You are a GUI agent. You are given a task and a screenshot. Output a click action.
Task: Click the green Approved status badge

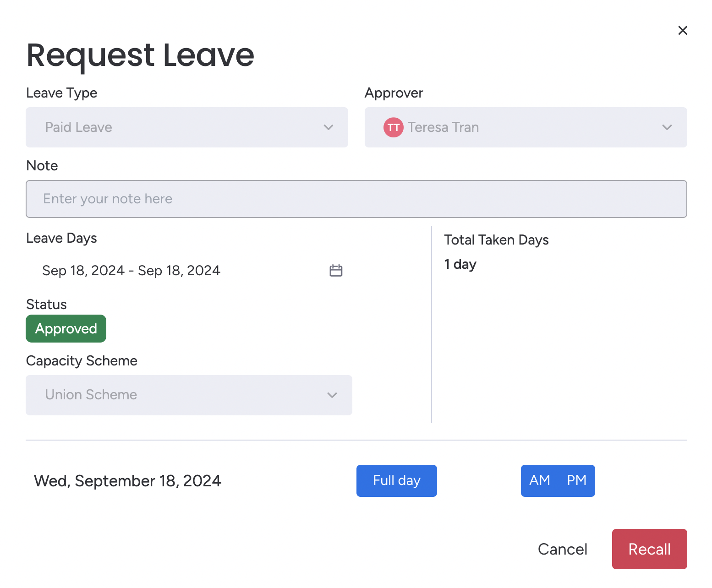66,329
